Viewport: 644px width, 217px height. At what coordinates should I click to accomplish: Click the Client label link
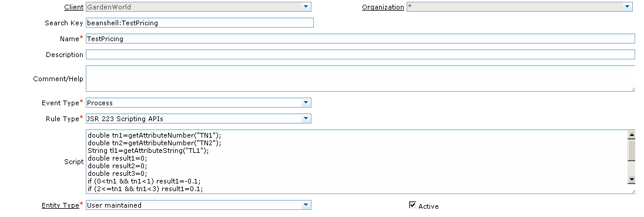point(74,7)
